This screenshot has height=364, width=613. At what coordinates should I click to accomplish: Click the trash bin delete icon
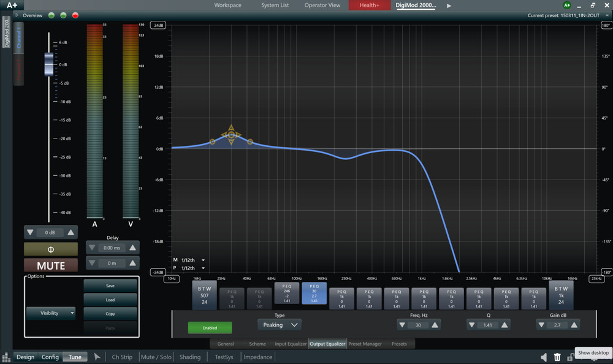pos(557,357)
